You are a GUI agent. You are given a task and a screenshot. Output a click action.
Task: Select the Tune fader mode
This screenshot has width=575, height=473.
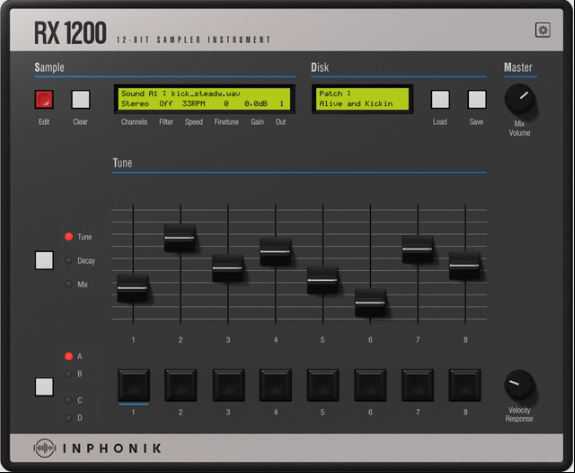point(78,236)
